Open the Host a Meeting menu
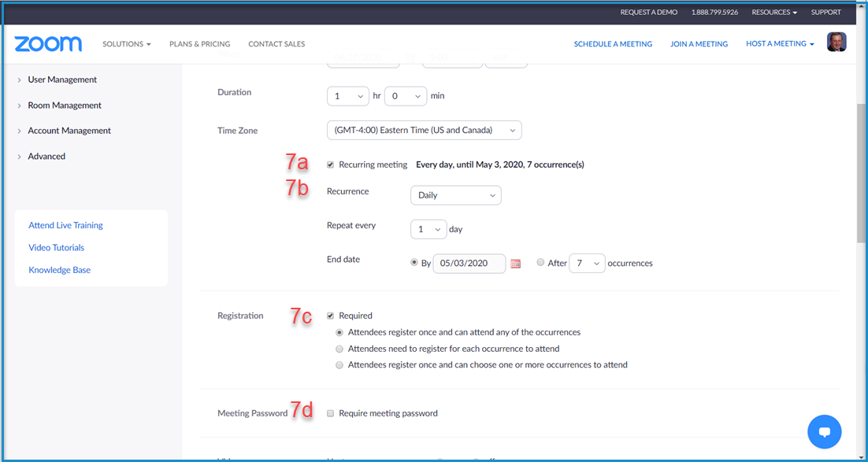This screenshot has height=462, width=868. [780, 44]
